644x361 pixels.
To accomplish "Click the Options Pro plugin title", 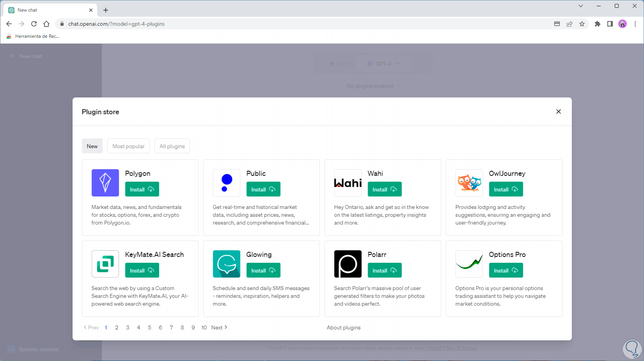I will [x=507, y=255].
